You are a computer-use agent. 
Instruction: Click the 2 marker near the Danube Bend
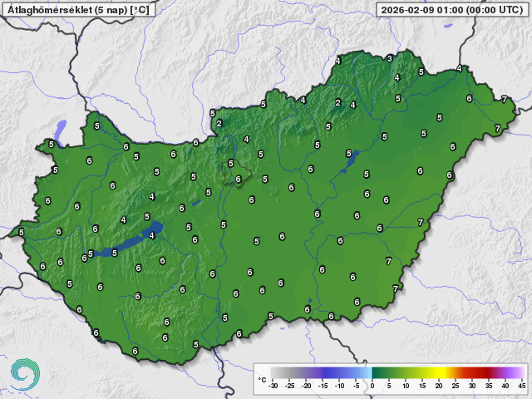coord(219,124)
